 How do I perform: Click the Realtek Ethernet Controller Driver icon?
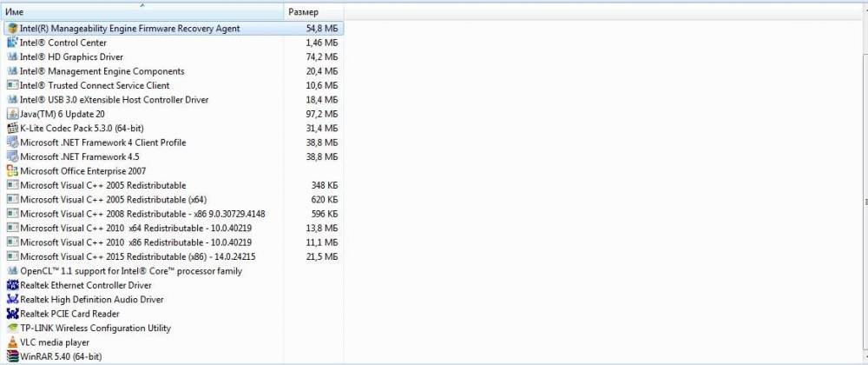[x=12, y=285]
